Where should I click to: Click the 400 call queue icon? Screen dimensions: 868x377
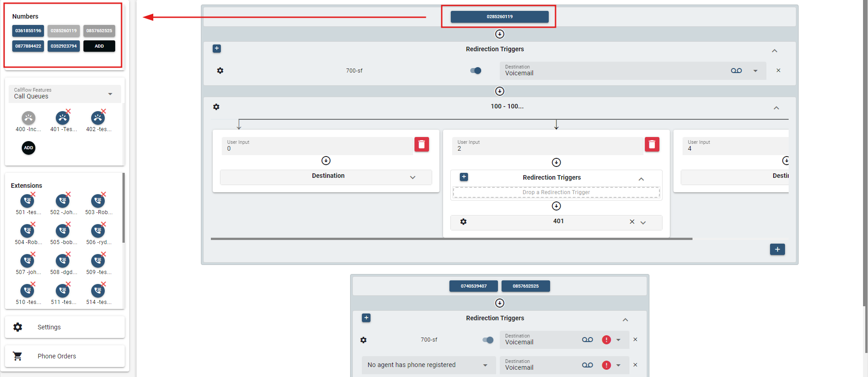(x=29, y=118)
